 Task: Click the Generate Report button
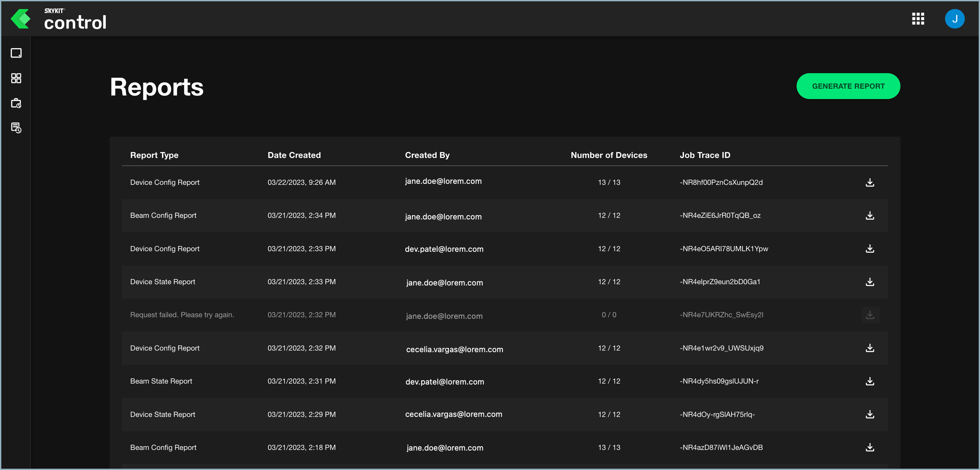848,86
